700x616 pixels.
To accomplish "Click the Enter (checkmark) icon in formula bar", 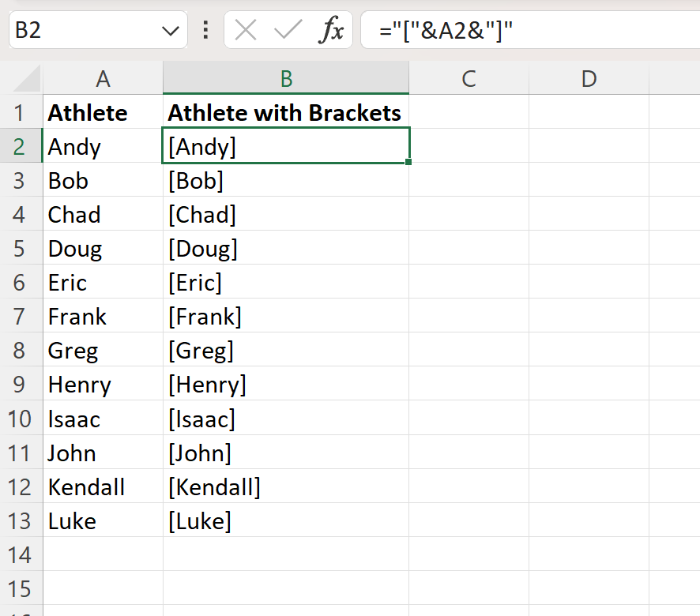I will (x=286, y=30).
